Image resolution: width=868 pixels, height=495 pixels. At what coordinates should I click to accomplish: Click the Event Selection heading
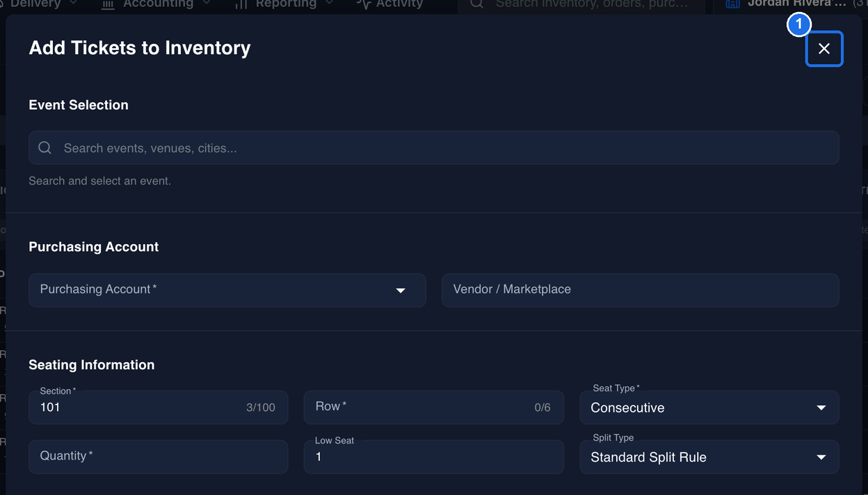pos(79,105)
